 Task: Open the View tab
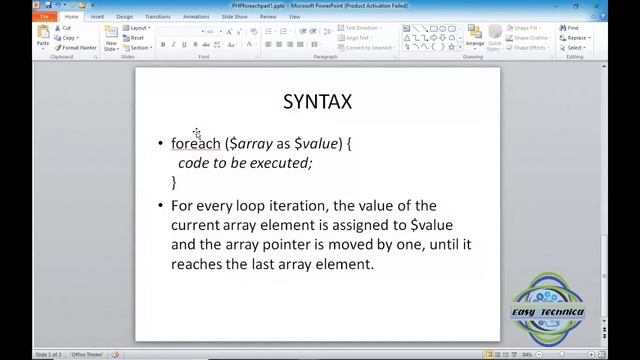(x=294, y=17)
